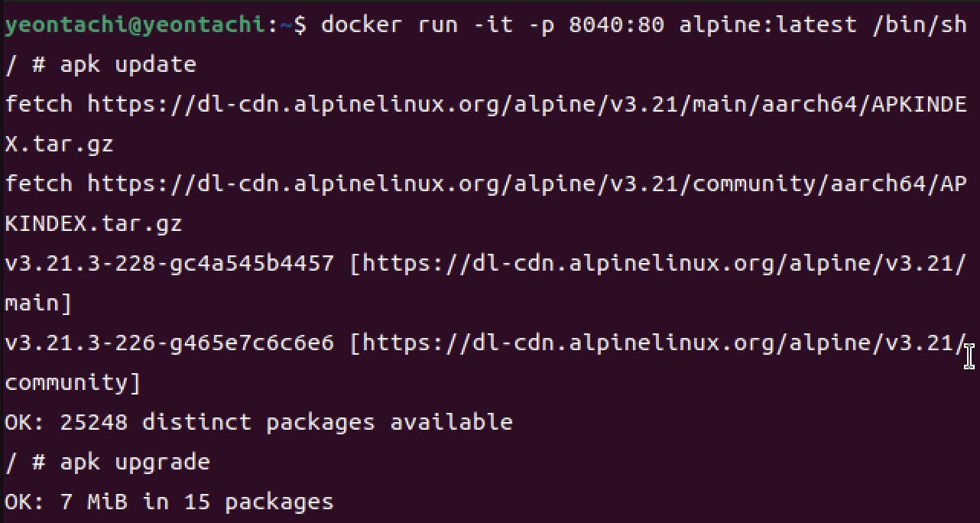Click the alpine:latest image name
The image size is (980, 523).
(x=768, y=24)
